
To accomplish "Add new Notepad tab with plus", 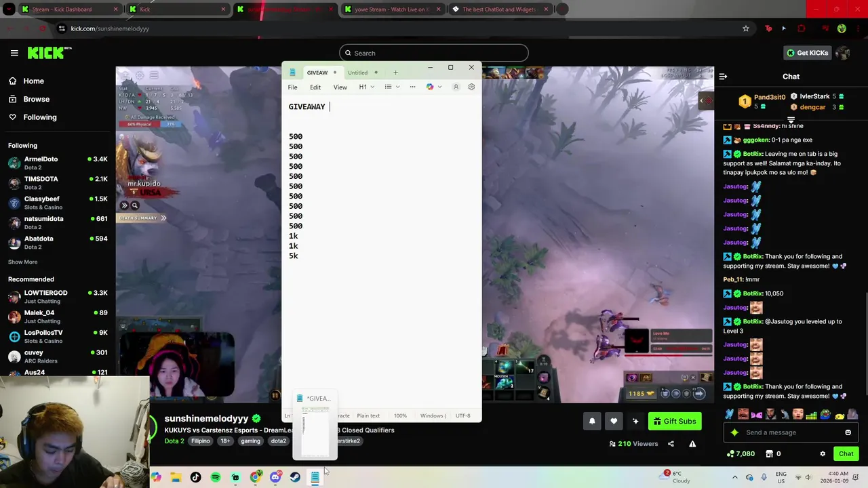I will (395, 73).
